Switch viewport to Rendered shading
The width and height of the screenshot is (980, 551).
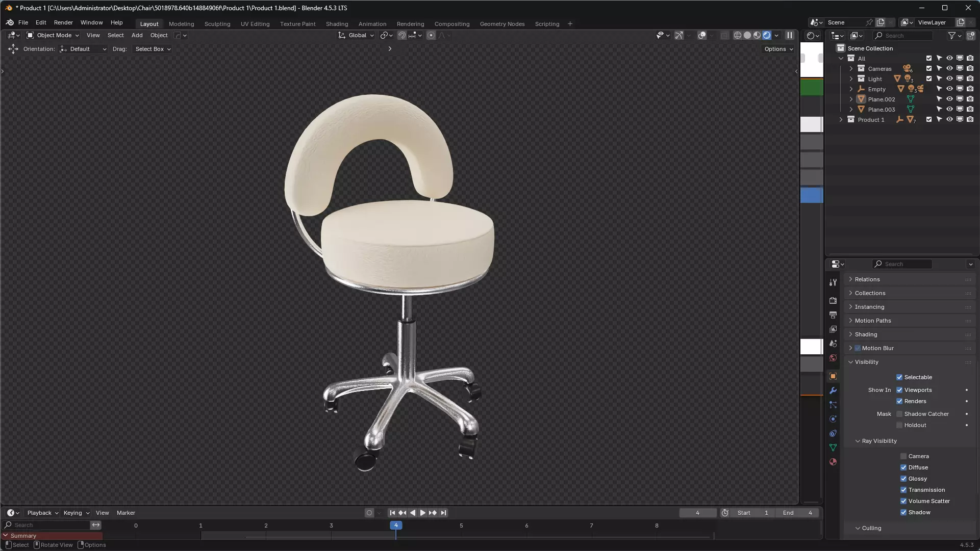767,35
